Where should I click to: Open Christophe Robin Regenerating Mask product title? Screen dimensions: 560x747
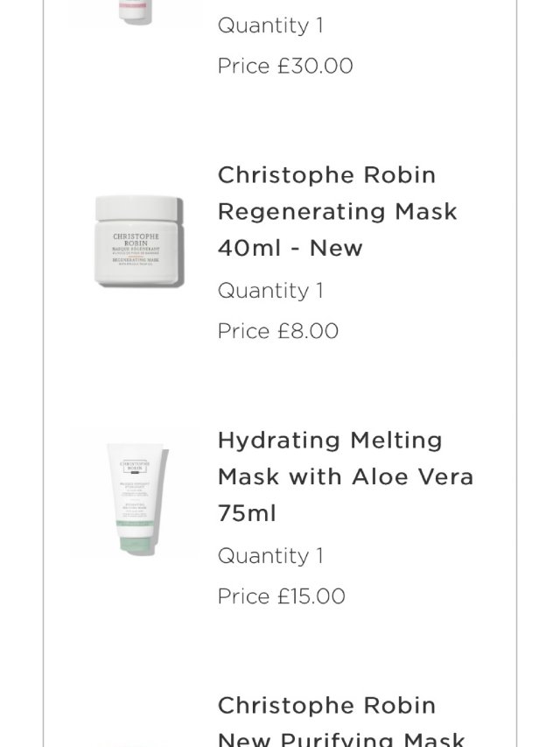click(x=337, y=211)
